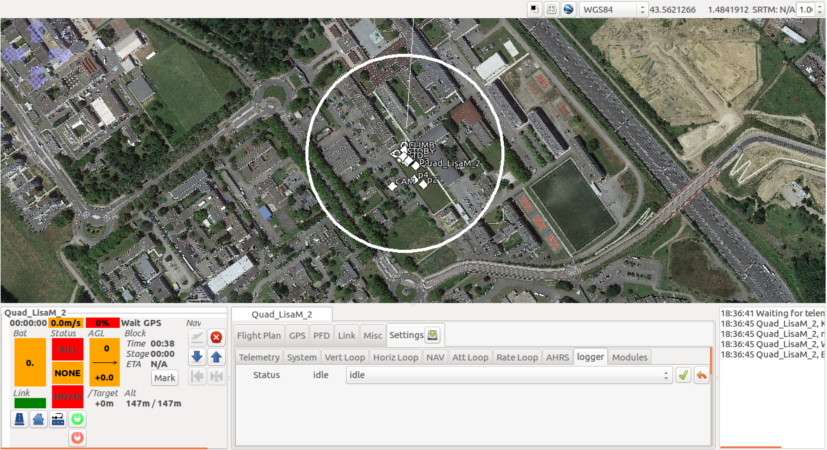The width and height of the screenshot is (827, 450).
Task: Raise altitude with blue up arrow
Action: pyautogui.click(x=216, y=357)
